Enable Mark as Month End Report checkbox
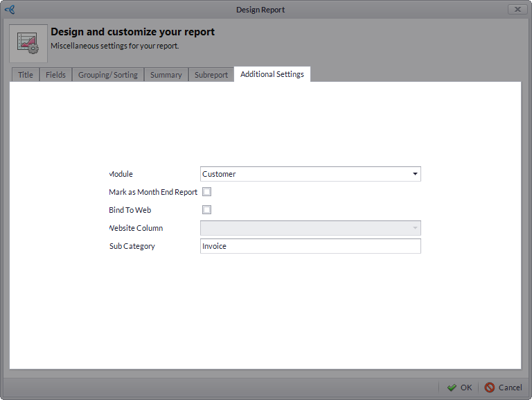The width and height of the screenshot is (532, 400). (206, 192)
